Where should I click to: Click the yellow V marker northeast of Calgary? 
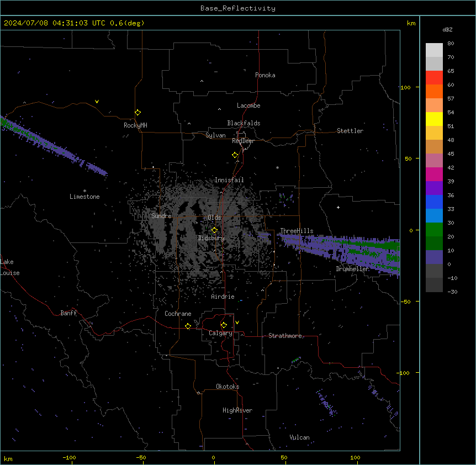(x=237, y=323)
